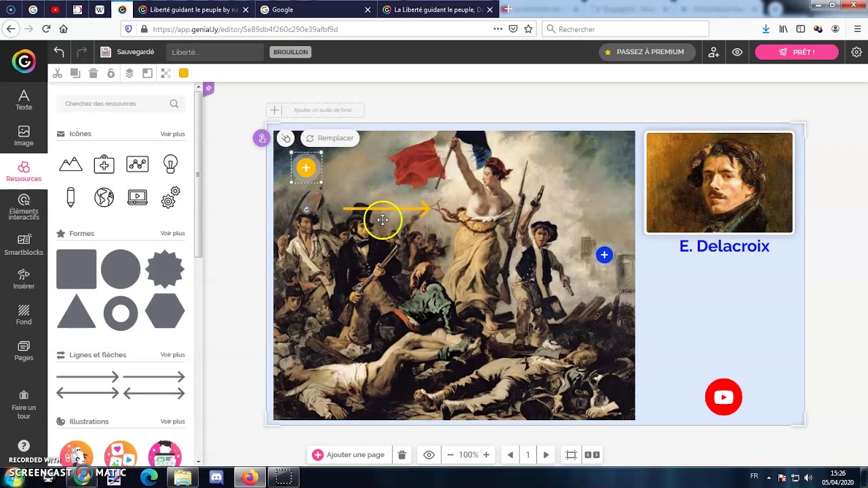Insert the hexagon shape
Image resolution: width=868 pixels, height=488 pixels.
pos(165,311)
